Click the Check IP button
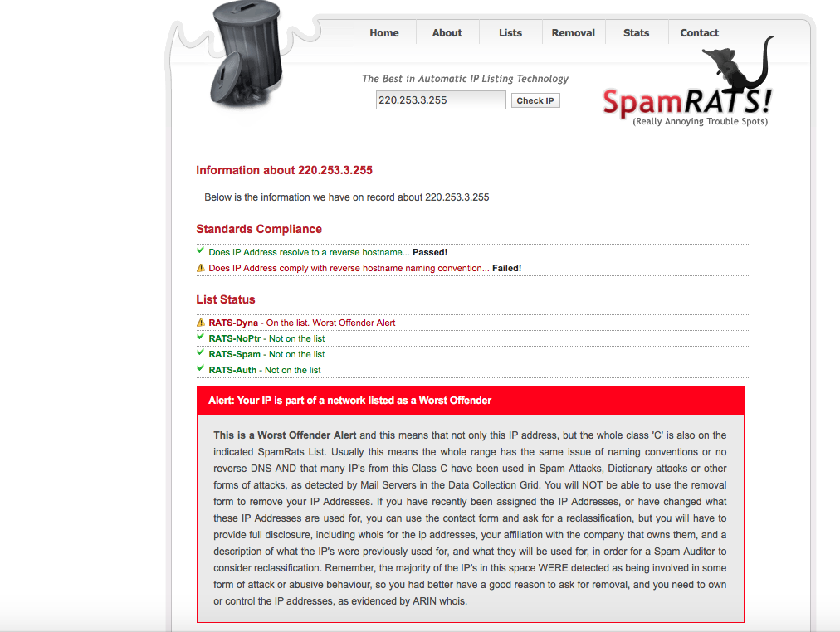This screenshot has height=632, width=840. (x=535, y=100)
